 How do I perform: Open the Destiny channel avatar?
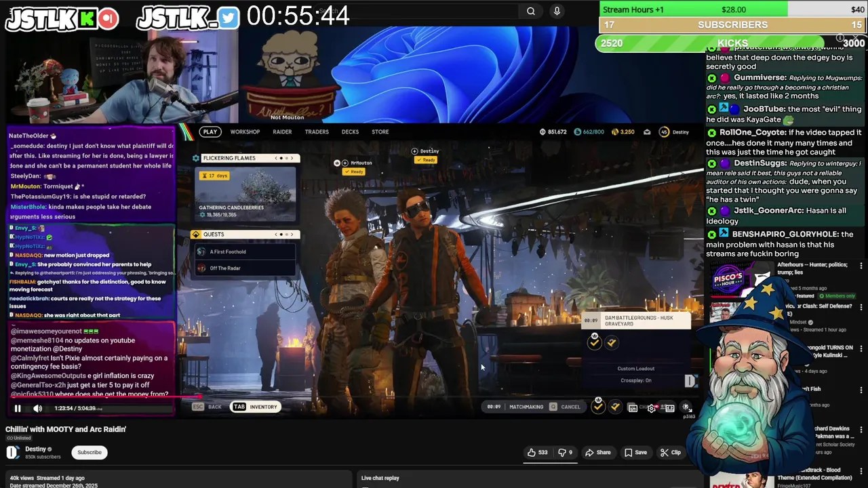point(13,452)
